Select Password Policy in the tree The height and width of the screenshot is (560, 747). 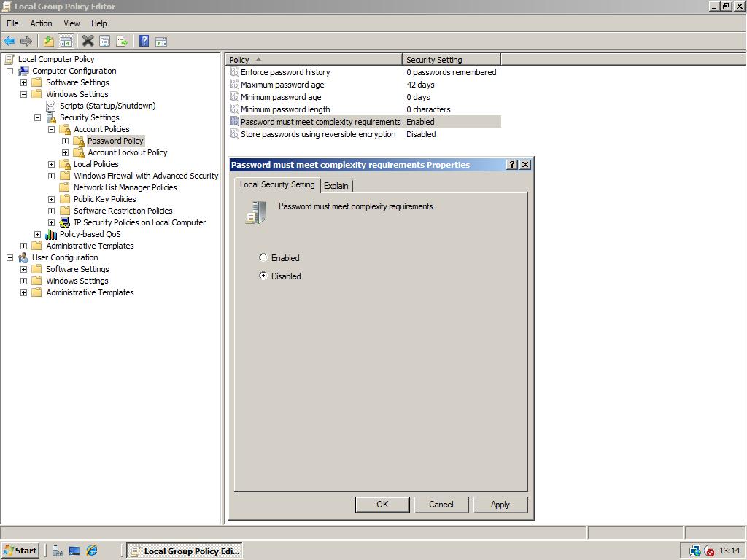pyautogui.click(x=115, y=141)
